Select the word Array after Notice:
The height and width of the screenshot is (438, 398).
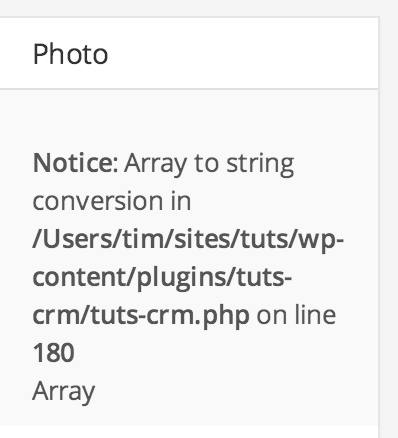click(155, 165)
